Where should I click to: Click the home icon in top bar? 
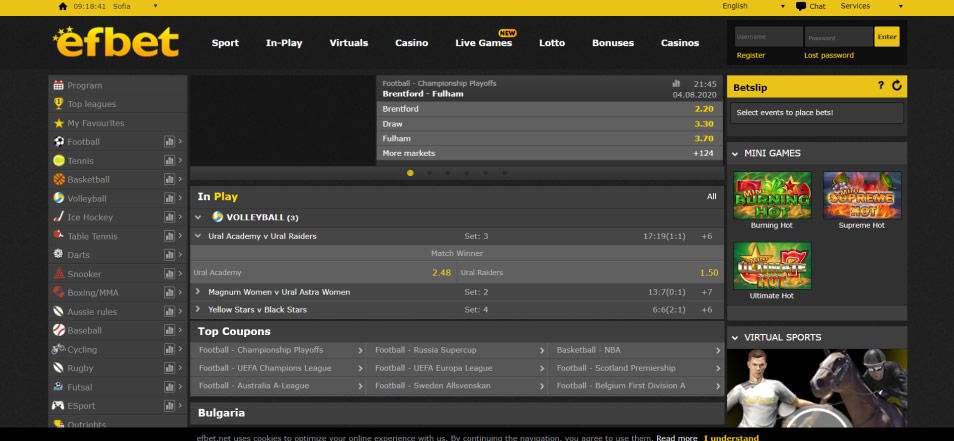[x=63, y=7]
